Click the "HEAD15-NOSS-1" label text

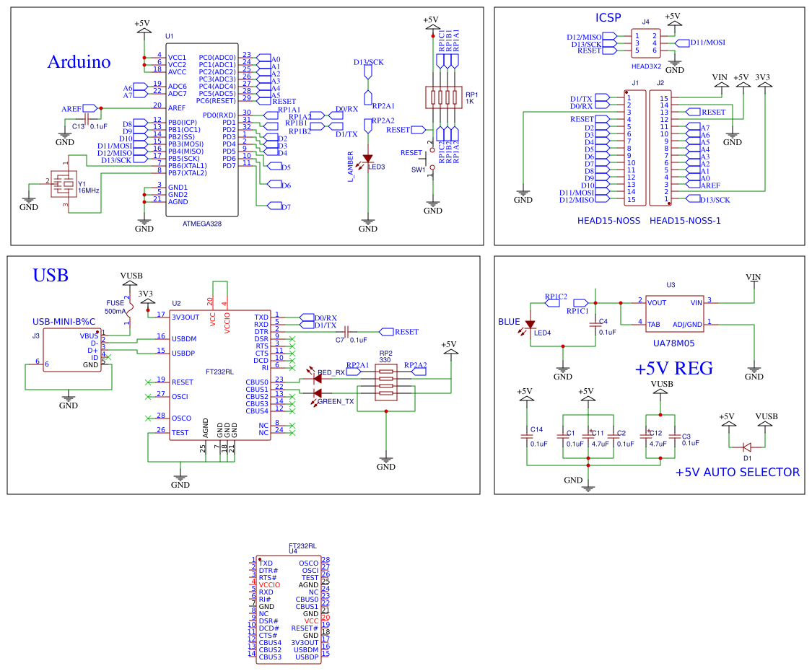pyautogui.click(x=685, y=221)
